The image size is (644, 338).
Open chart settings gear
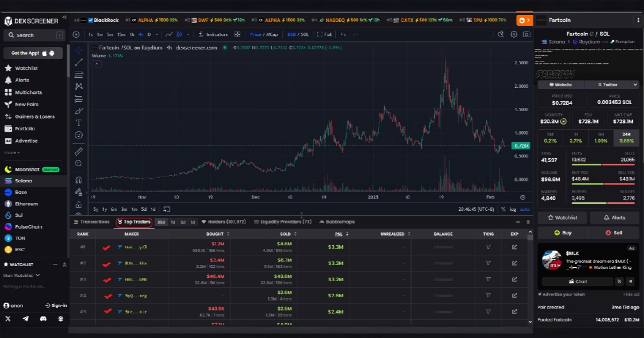[x=514, y=34]
